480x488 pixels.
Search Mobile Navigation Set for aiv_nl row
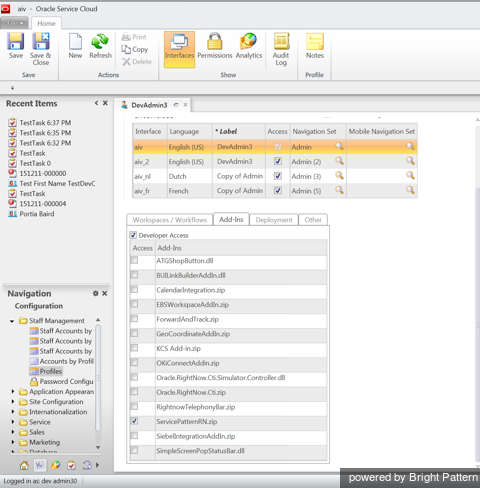tap(410, 176)
